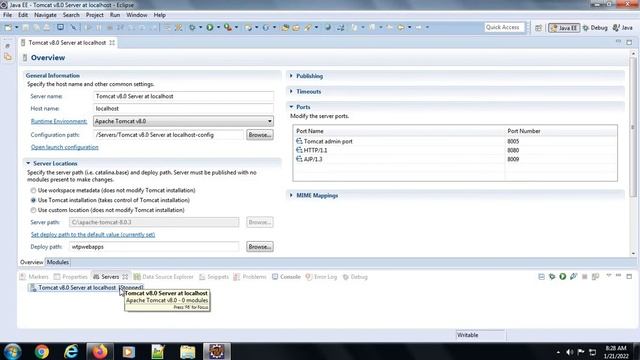Image resolution: width=640 pixels, height=360 pixels.
Task: Click Browse next to Deploy path
Action: 260,247
